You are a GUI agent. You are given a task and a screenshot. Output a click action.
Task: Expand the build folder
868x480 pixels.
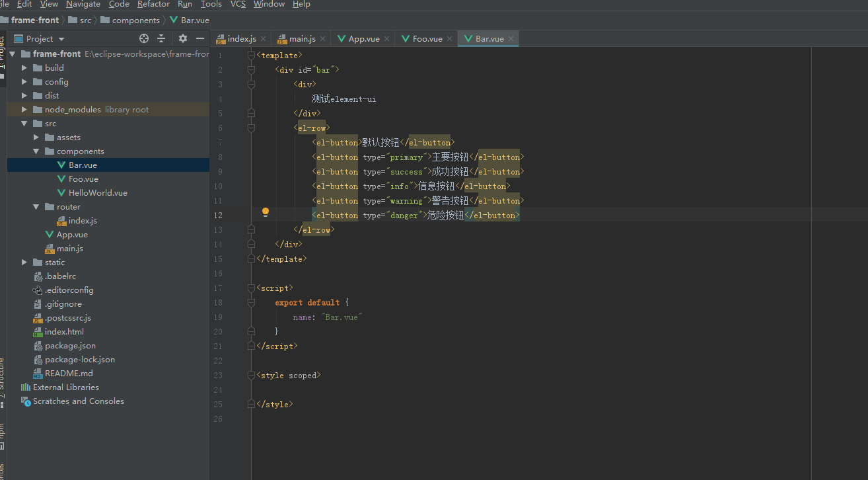[x=24, y=67]
